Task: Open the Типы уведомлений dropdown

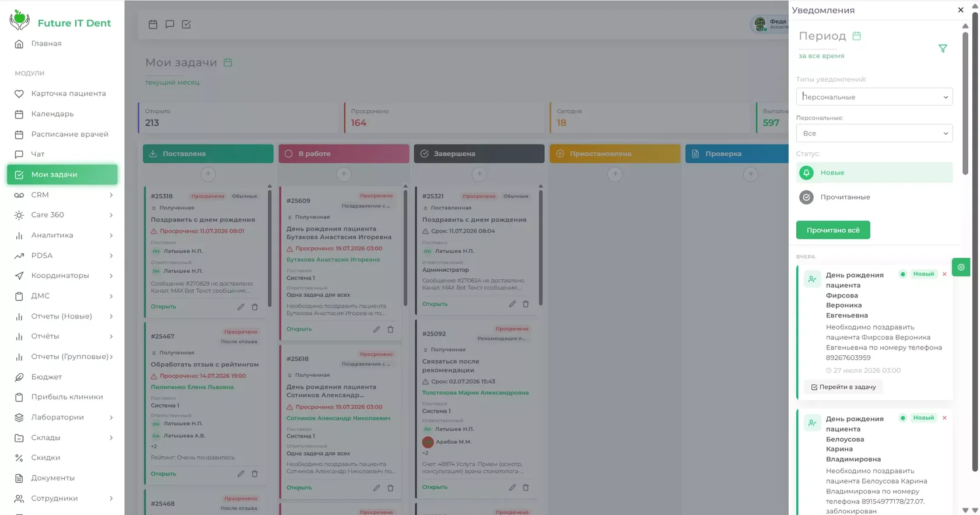Action: [874, 97]
